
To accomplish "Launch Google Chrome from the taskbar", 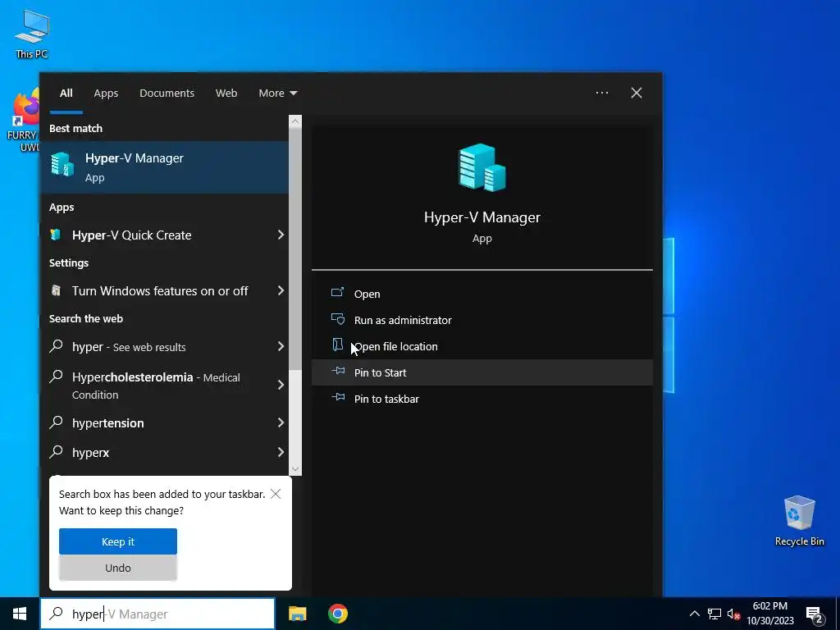I will pos(337,614).
